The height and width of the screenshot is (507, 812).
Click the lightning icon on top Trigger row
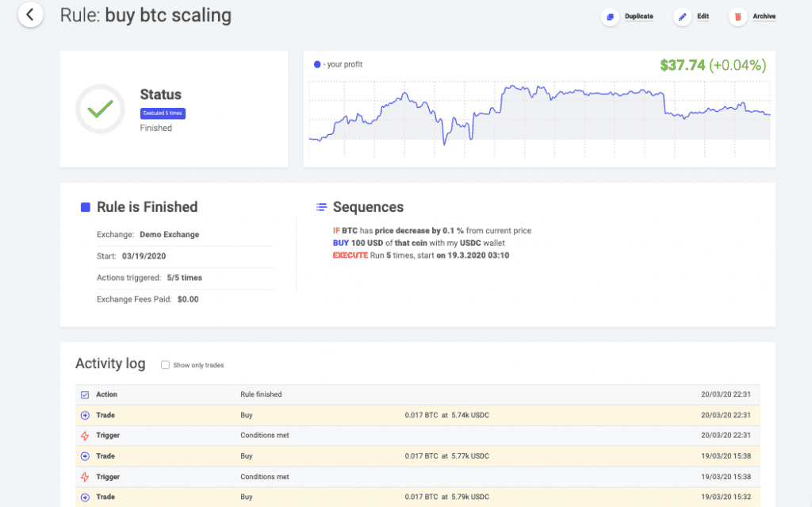(85, 435)
